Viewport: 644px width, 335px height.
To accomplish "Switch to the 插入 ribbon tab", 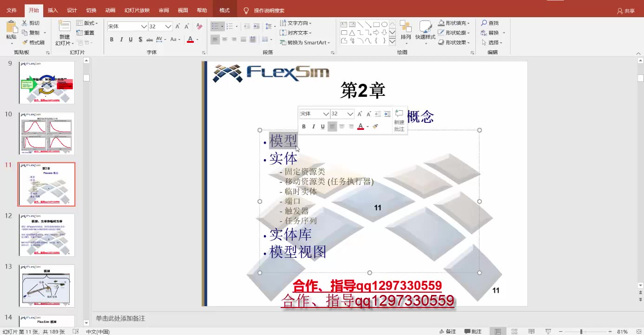I will click(x=53, y=10).
